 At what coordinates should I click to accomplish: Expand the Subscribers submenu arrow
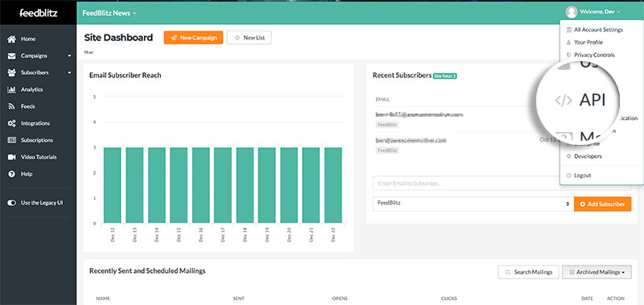(69, 72)
